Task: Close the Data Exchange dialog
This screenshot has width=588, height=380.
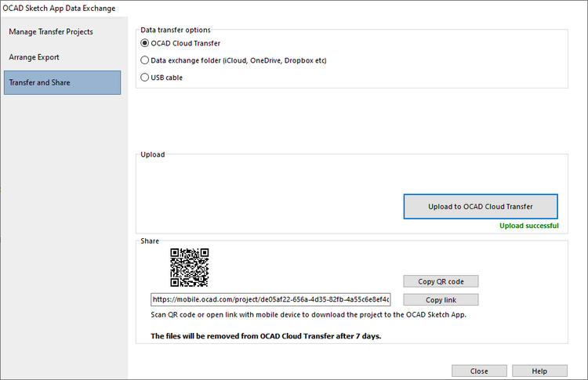Action: [479, 371]
